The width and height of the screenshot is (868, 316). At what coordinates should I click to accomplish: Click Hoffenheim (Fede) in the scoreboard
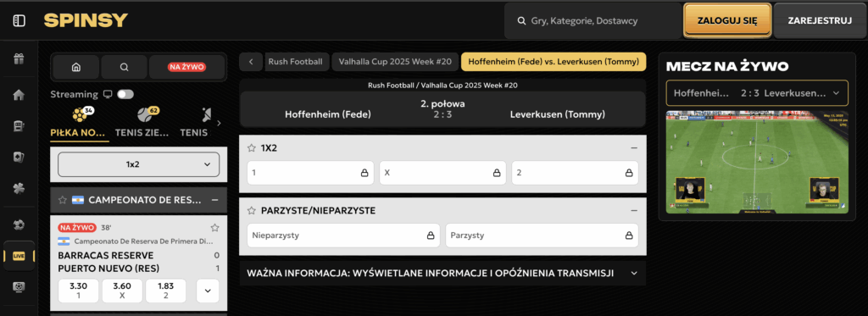[x=328, y=115]
